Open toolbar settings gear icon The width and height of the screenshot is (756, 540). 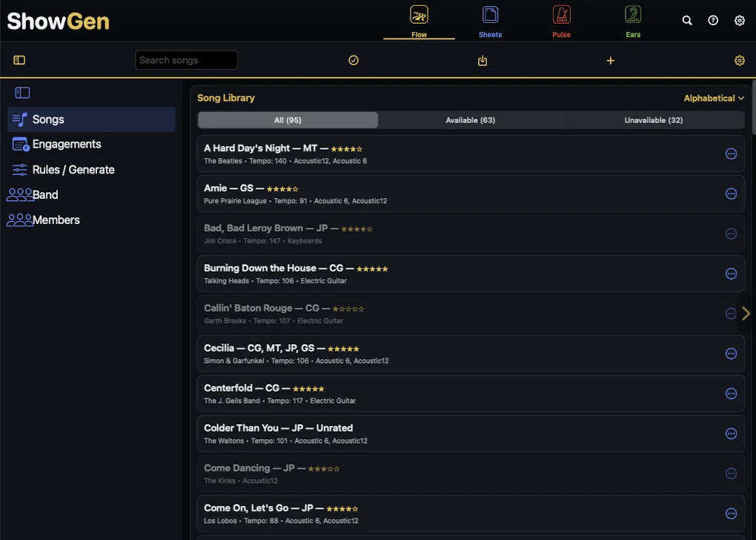739,60
